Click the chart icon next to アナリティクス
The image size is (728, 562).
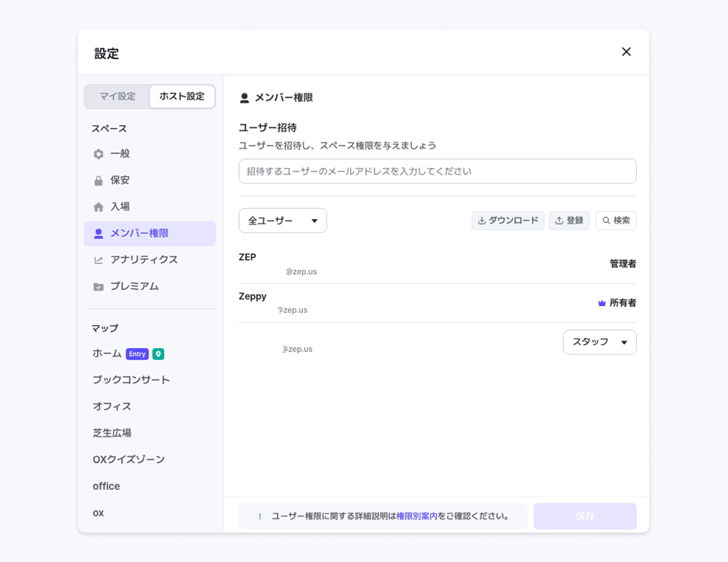pos(99,260)
